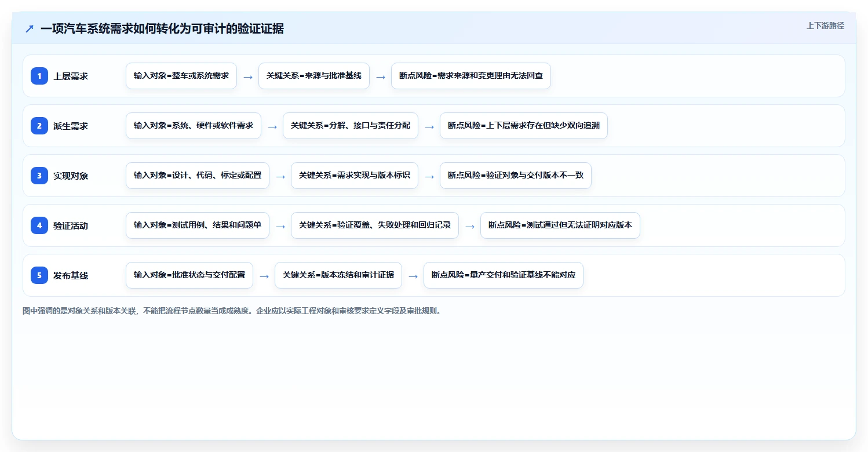Click the 输入对象=整车或系统需求 box

point(181,76)
